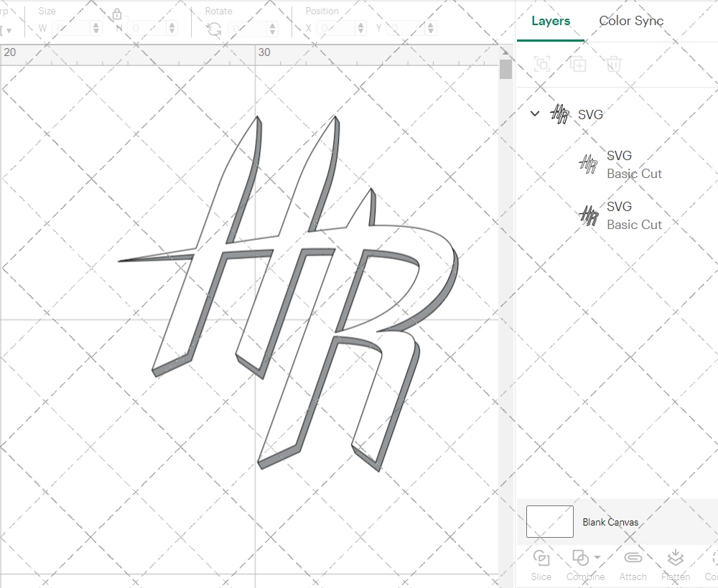Click the Flatten tool icon
Screen dimensions: 718x588
676,558
